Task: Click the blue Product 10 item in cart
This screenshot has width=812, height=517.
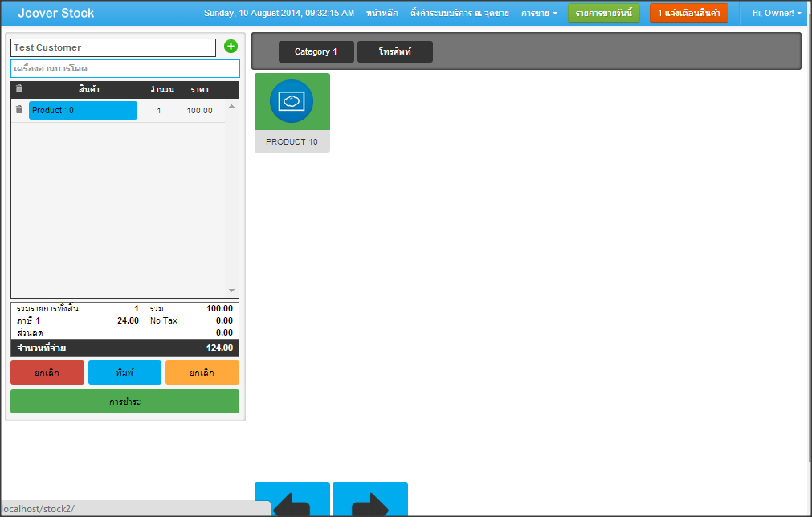Action: (x=83, y=110)
